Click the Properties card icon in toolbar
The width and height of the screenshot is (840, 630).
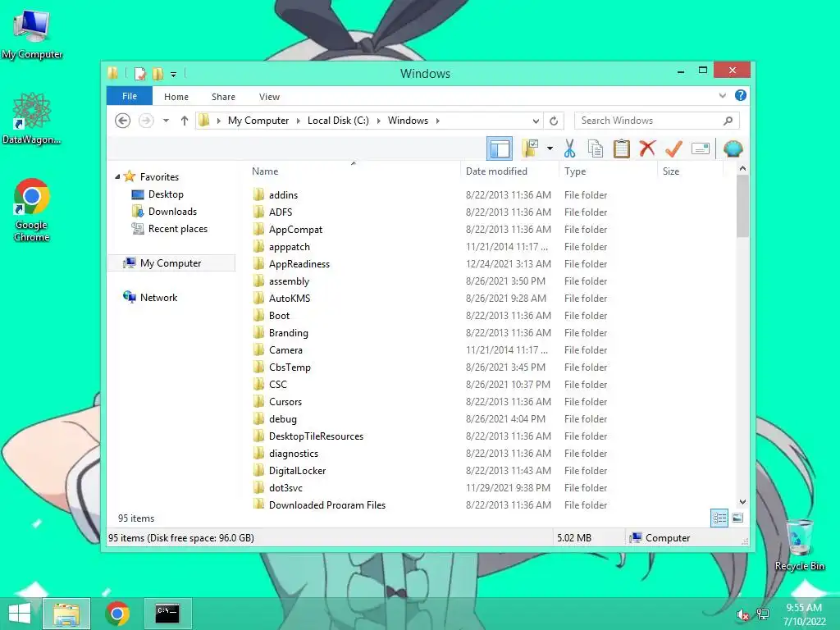pos(701,148)
